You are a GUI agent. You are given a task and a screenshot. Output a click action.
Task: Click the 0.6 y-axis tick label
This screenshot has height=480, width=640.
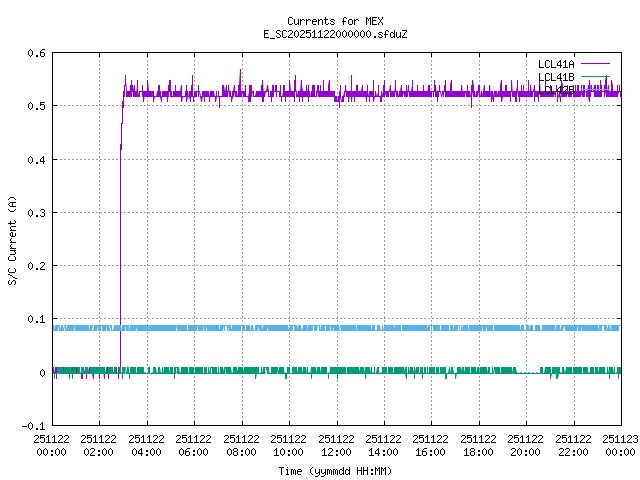coord(37,53)
